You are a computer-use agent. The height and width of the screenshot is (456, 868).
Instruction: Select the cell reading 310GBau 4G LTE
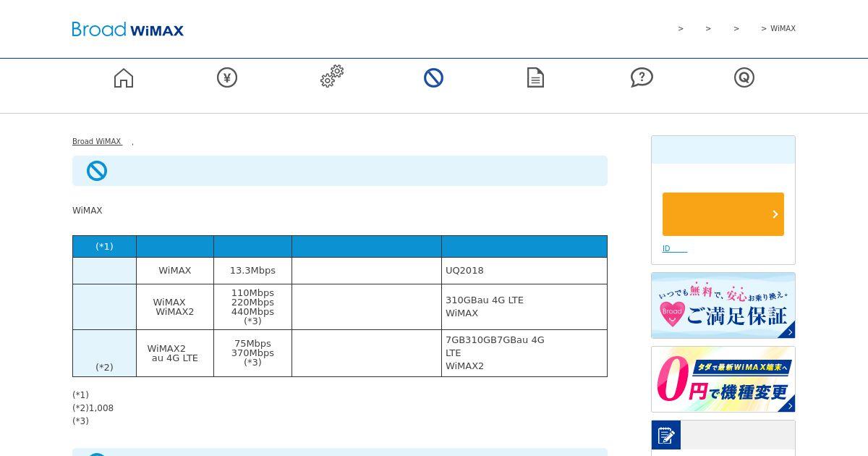click(x=524, y=307)
